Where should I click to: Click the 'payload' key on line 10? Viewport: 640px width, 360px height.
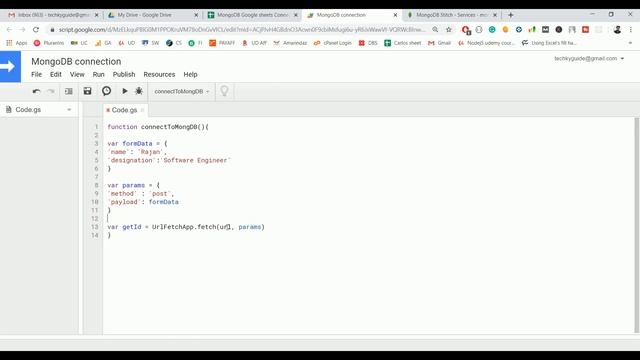pos(124,202)
